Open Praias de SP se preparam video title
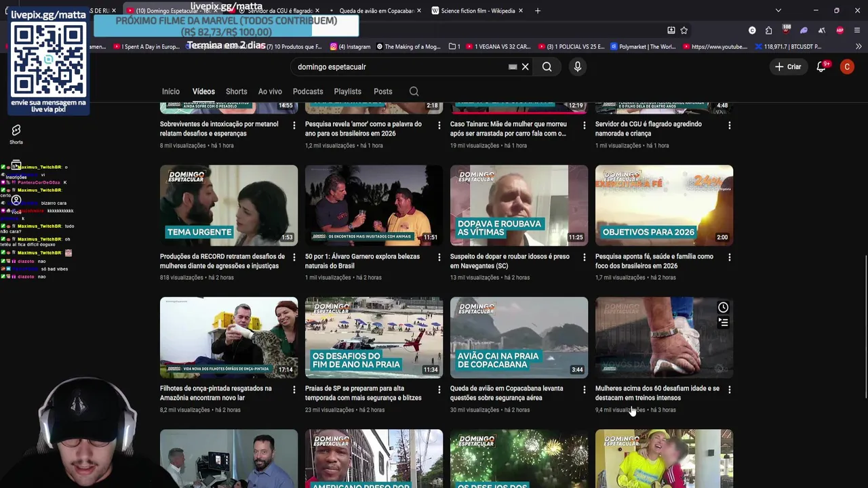This screenshot has height=488, width=868. pos(363,393)
